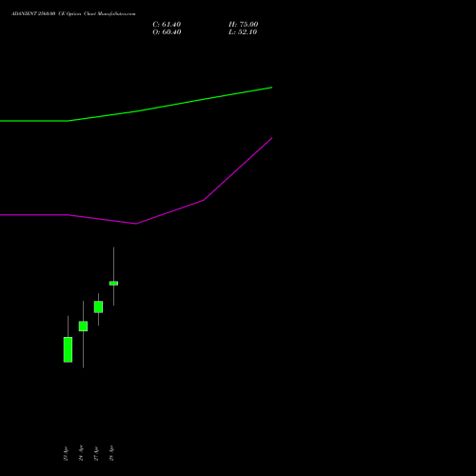Click the 23 Apr candlestick
This screenshot has height=476, width=476.
(x=68, y=349)
